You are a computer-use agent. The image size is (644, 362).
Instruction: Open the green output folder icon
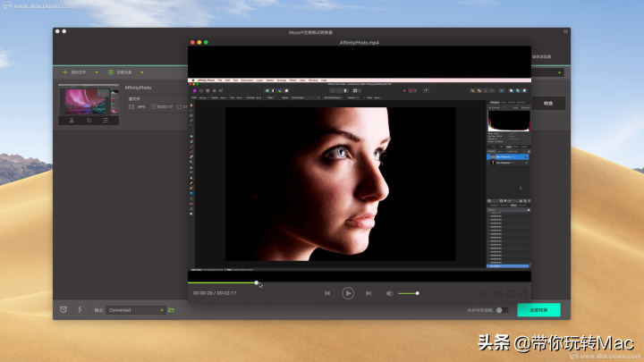point(171,310)
